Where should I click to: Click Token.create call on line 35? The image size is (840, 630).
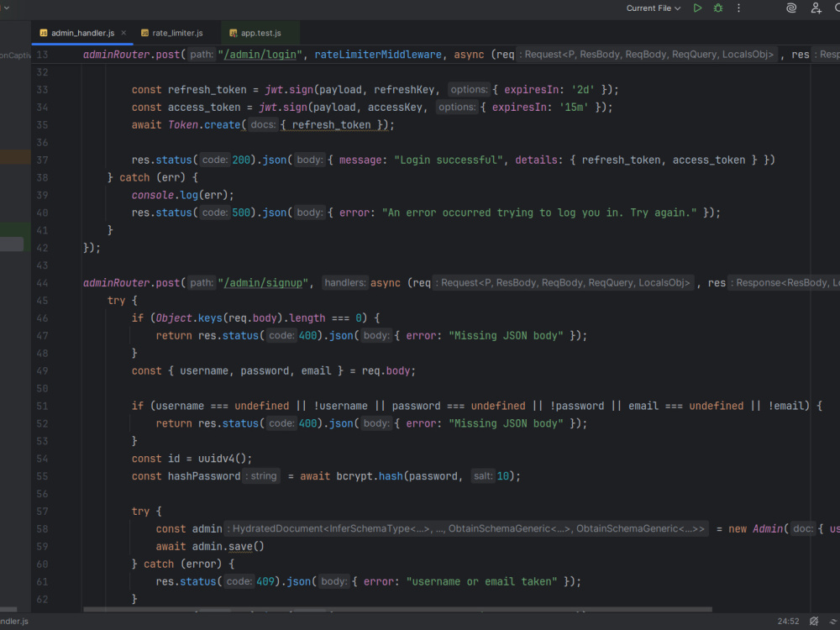204,125
